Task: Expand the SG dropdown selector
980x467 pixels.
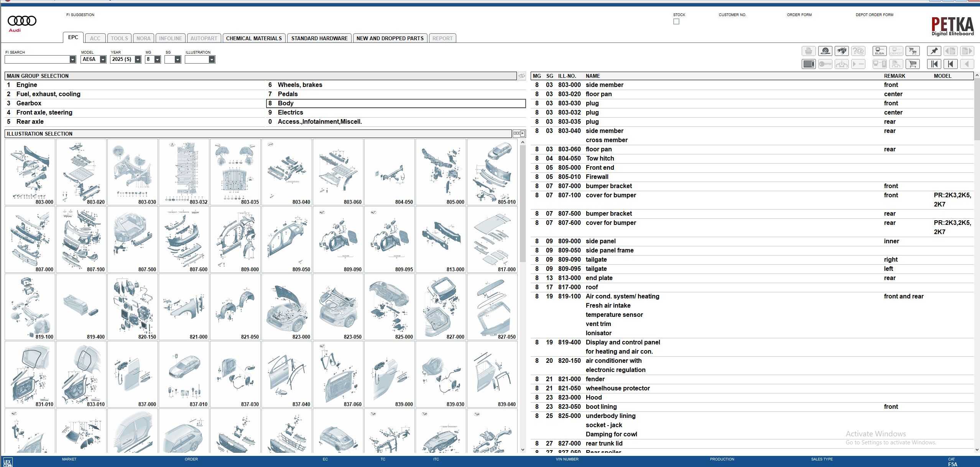Action: [x=177, y=59]
